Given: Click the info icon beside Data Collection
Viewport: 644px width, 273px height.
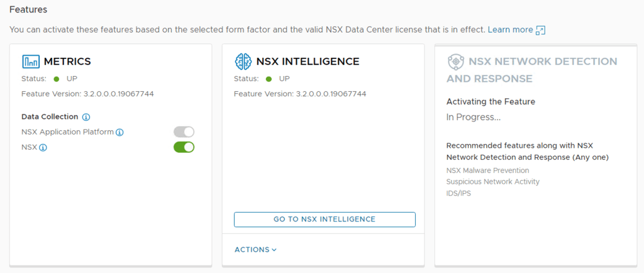Looking at the screenshot, I should click(86, 117).
